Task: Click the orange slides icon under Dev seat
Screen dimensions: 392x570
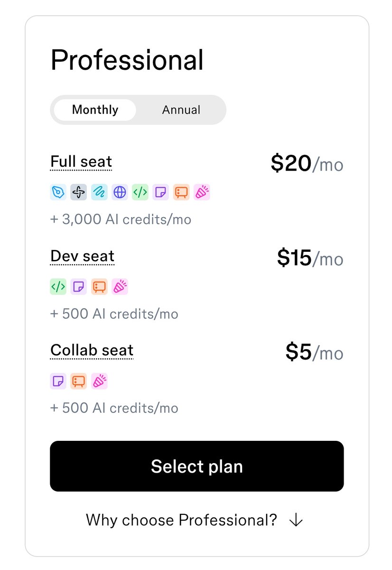Action: [99, 286]
